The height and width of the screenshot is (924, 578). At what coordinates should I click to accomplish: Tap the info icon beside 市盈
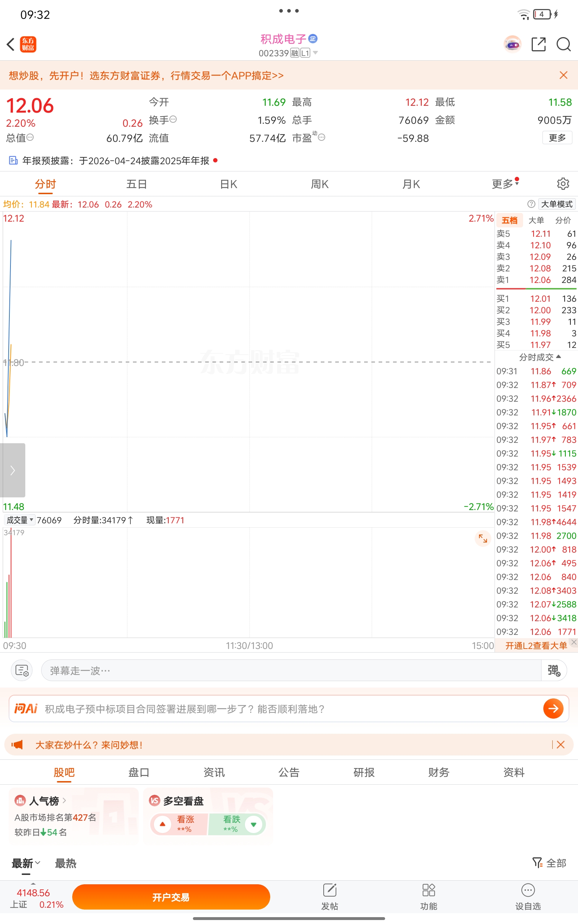(x=322, y=137)
